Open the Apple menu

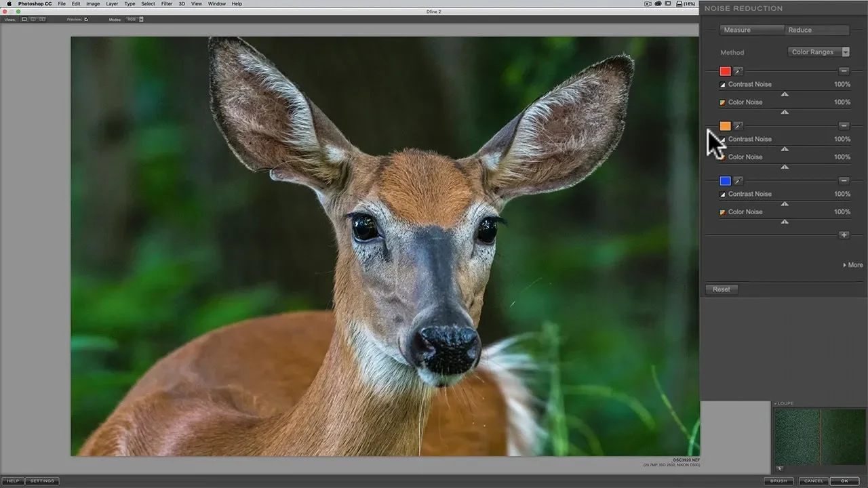(x=9, y=4)
